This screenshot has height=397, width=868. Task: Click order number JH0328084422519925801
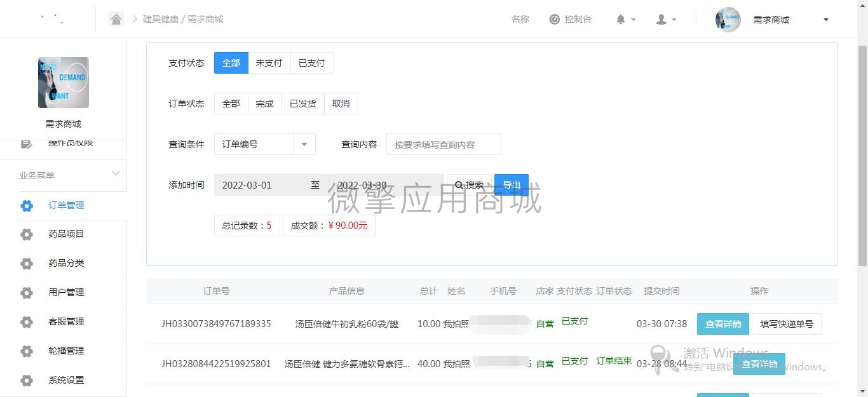coord(216,364)
